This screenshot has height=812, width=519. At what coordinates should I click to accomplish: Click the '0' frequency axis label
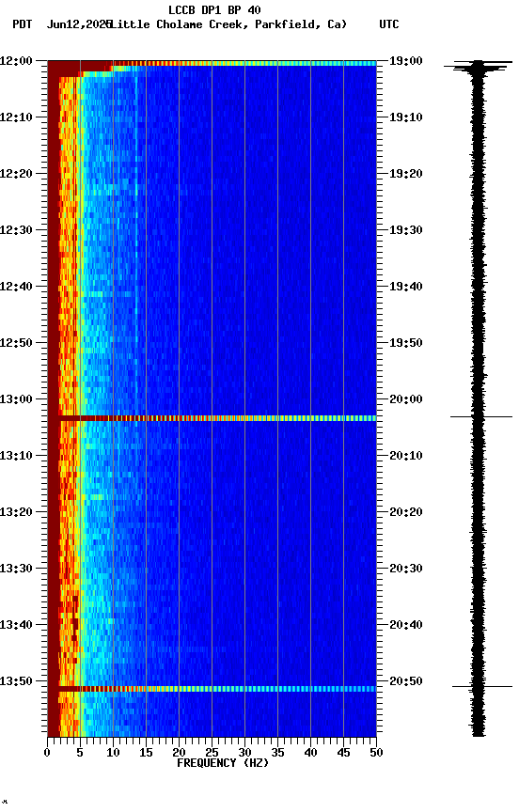pyautogui.click(x=47, y=753)
